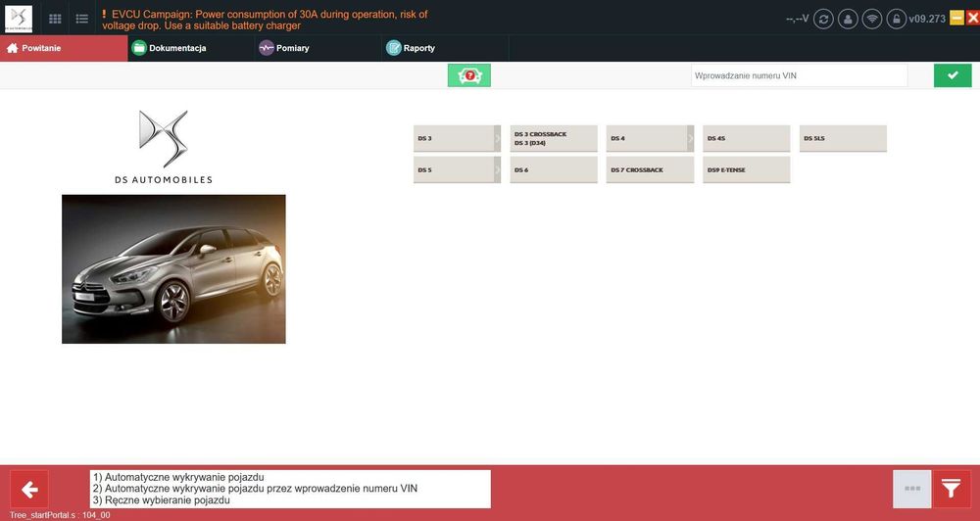
Task: Click the large DS AUTOMOBILES logo image
Action: coord(163,148)
